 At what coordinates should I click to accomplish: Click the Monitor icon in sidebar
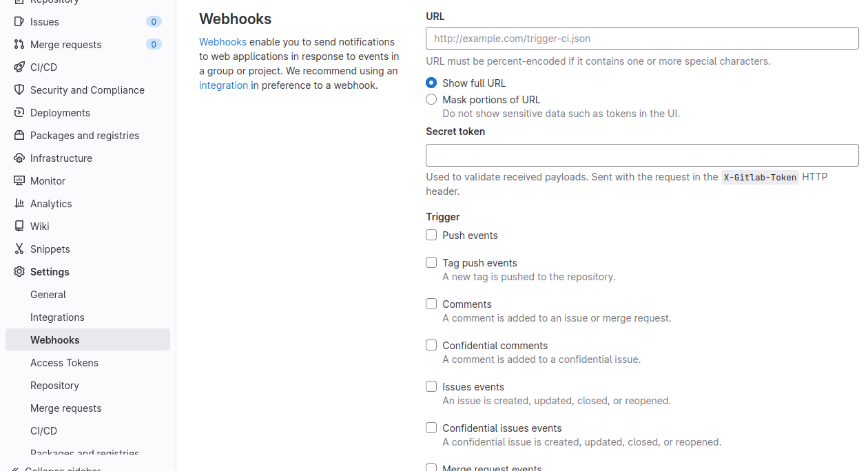click(x=19, y=181)
